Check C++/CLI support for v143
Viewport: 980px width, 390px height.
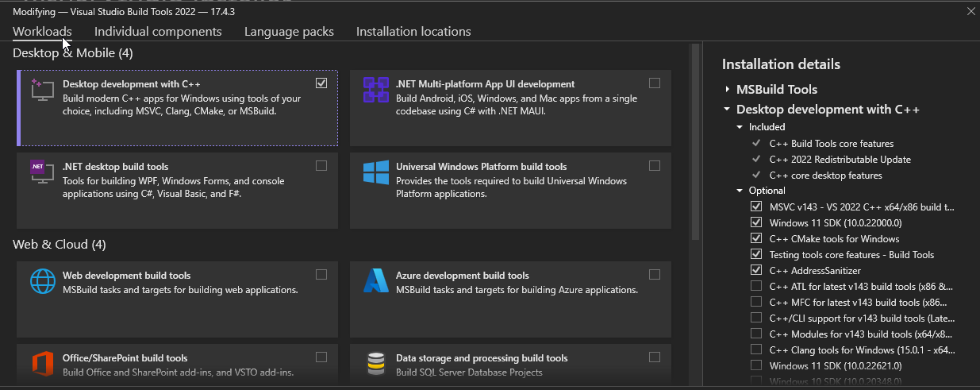pos(756,318)
